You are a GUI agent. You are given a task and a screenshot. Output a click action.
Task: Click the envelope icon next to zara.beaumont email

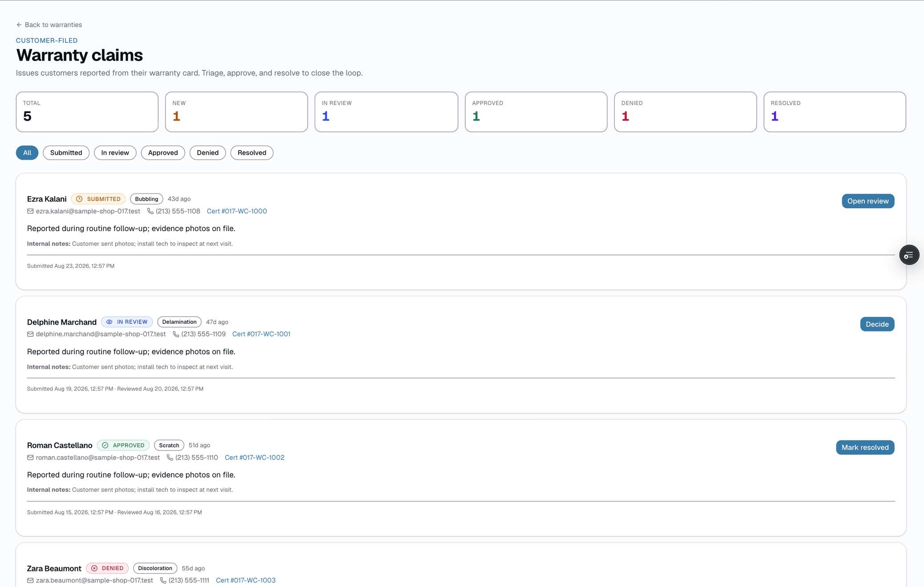30,580
